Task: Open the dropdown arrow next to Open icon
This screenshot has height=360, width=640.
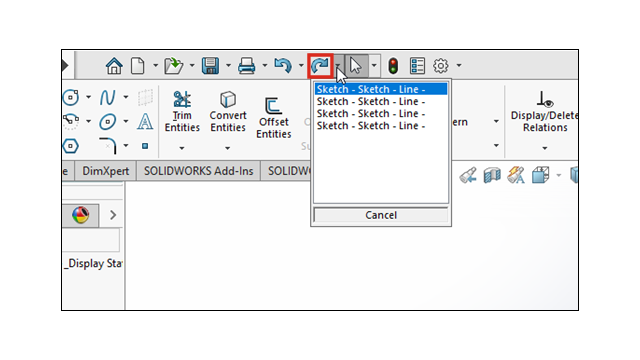Action: (x=192, y=65)
